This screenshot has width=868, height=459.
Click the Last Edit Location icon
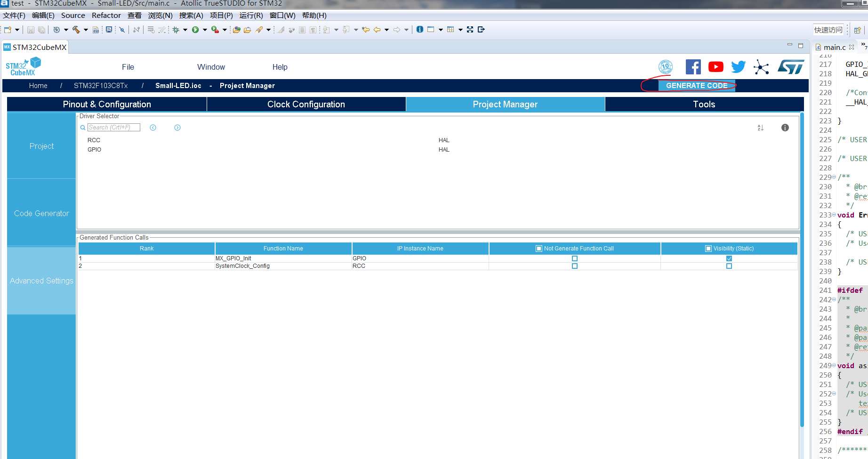366,30
